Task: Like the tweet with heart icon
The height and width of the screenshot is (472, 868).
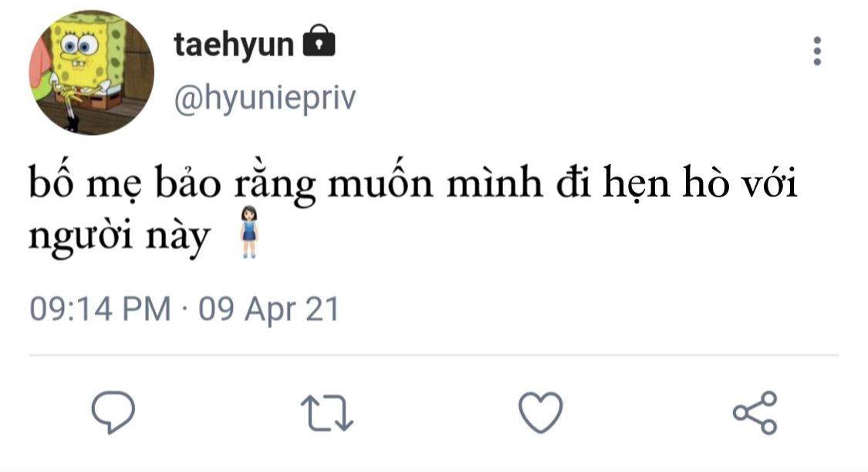Action: [x=541, y=413]
